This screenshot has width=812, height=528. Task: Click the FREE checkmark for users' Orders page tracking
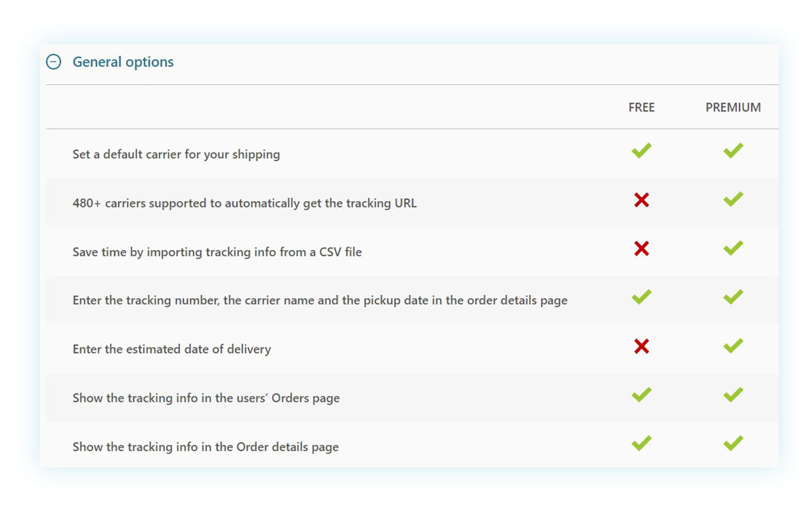[641, 394]
